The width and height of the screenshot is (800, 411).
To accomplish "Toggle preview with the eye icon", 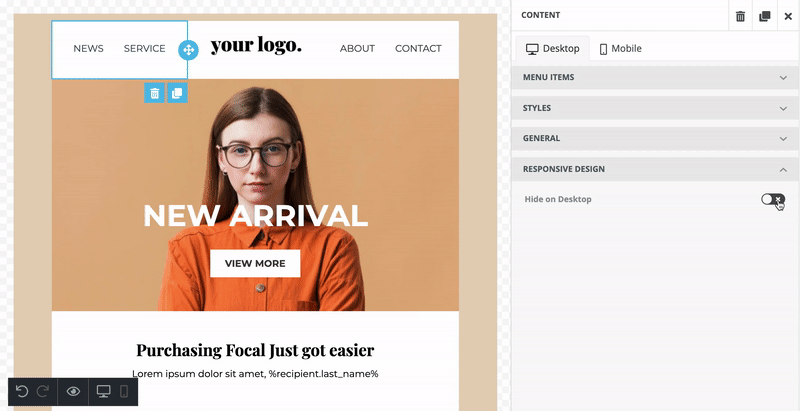I will (73, 392).
